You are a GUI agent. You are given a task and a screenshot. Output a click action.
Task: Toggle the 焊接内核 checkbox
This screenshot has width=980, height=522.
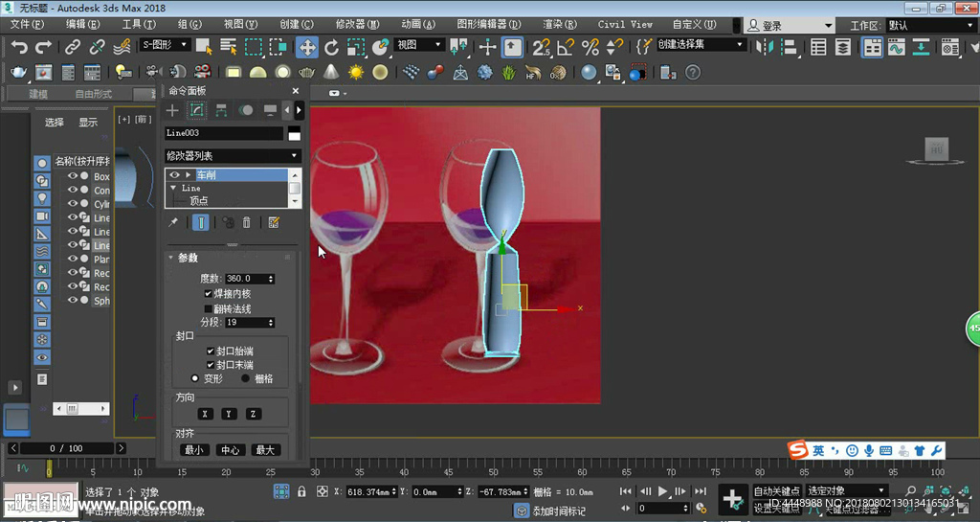(209, 294)
